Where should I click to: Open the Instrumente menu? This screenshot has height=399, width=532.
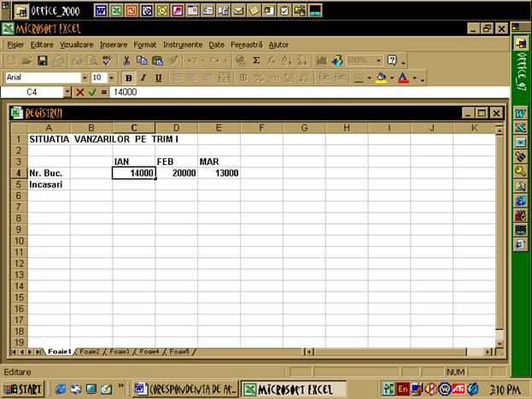tap(183, 44)
